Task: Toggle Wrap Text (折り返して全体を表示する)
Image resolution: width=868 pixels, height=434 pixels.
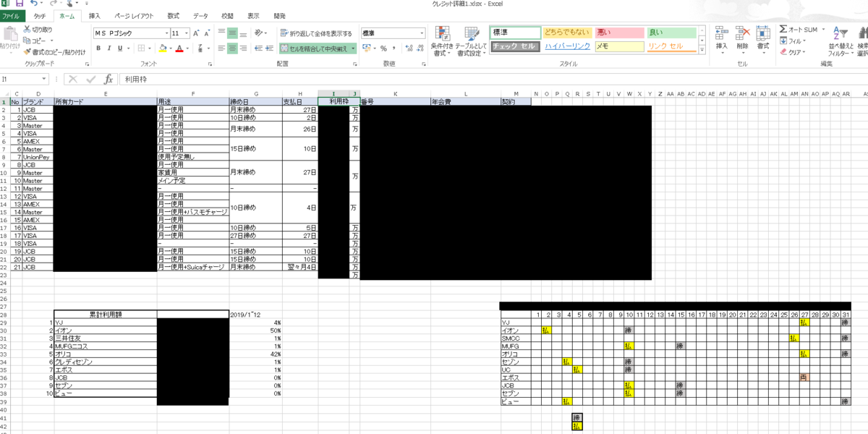Action: click(317, 33)
